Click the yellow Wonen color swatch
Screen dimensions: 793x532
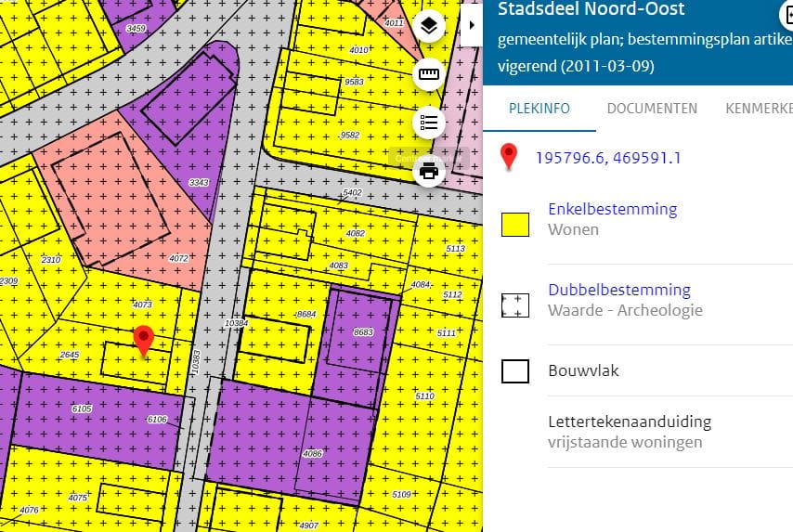(x=515, y=225)
